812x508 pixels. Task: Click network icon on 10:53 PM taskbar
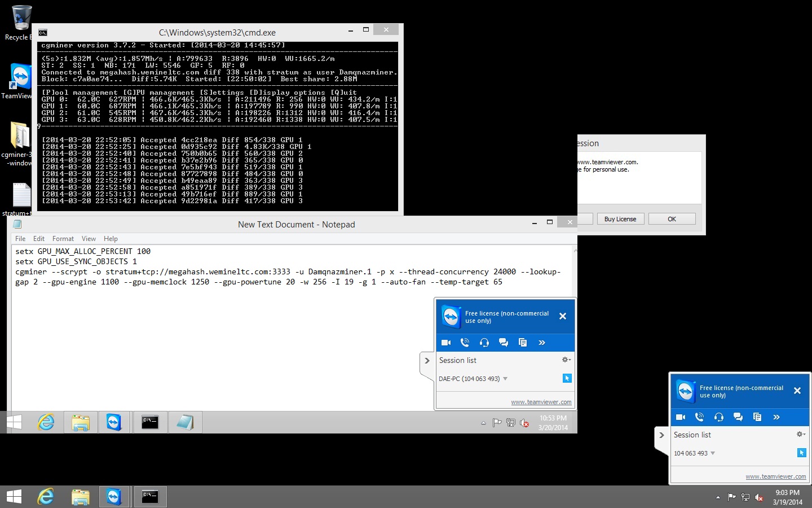[x=511, y=422]
